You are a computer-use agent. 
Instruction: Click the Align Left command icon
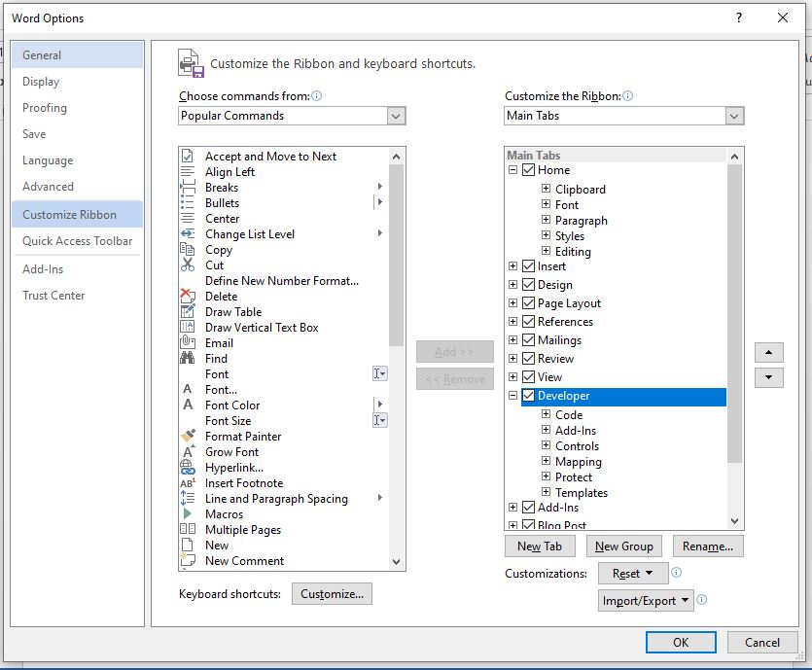[x=188, y=171]
